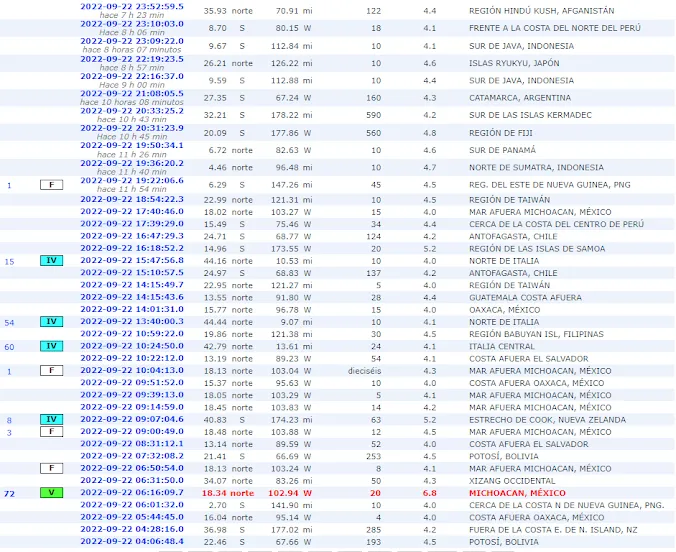This screenshot has width=676, height=552.
Task: Open the 1 report link in the 10:04:13.0 row
Action: coord(9,372)
